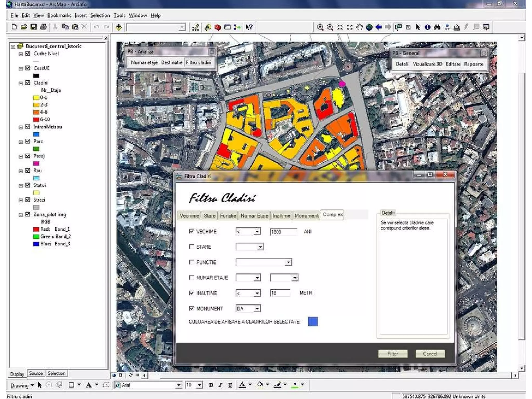Screen dimensions: 532x399
Task: Open the FUNCTIE dropdown list
Action: click(x=288, y=262)
